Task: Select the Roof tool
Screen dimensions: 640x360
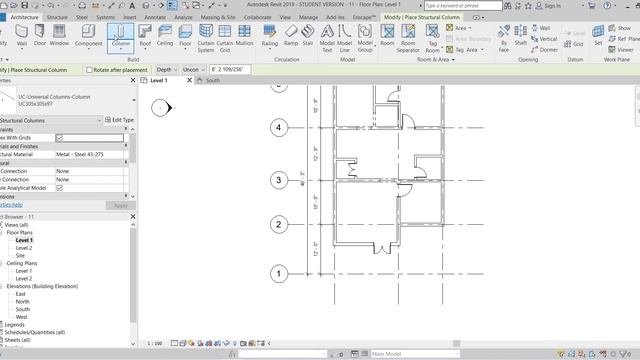Action: point(145,36)
